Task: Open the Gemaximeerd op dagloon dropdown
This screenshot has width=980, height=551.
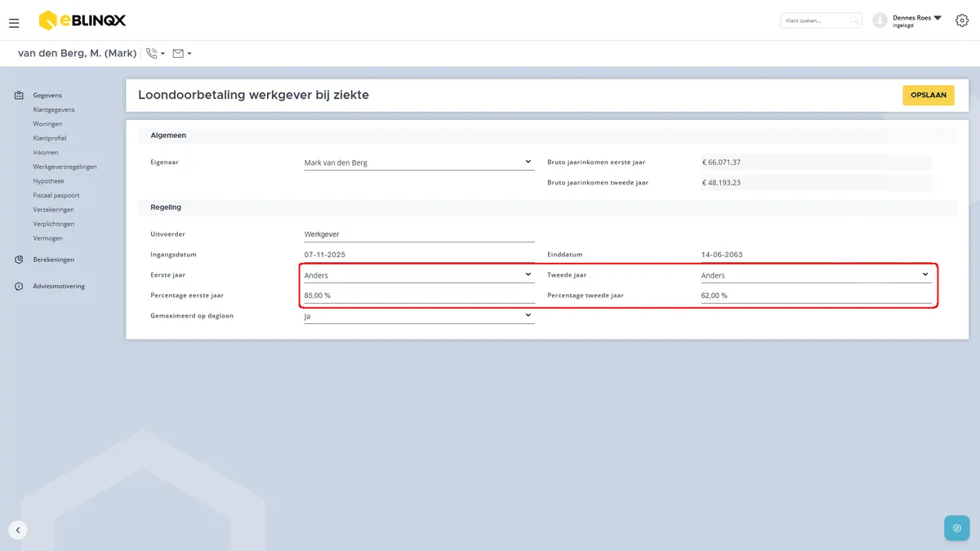Action: click(x=419, y=315)
